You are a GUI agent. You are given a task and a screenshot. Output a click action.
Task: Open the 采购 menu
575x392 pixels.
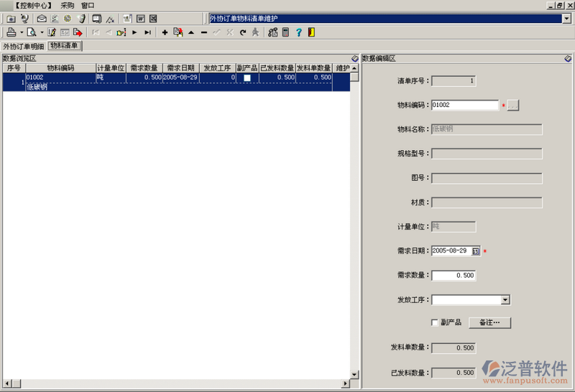pyautogui.click(x=68, y=5)
